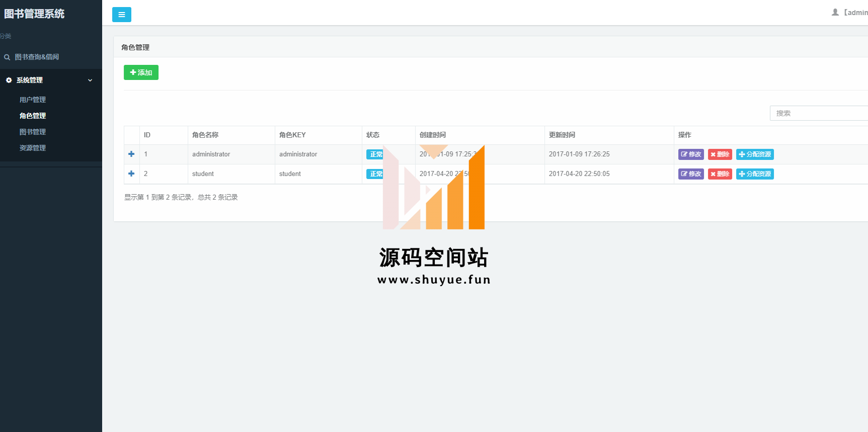Screen dimensions: 868x432
Task: Sort the table by 角色名称 column header
Action: coord(205,135)
